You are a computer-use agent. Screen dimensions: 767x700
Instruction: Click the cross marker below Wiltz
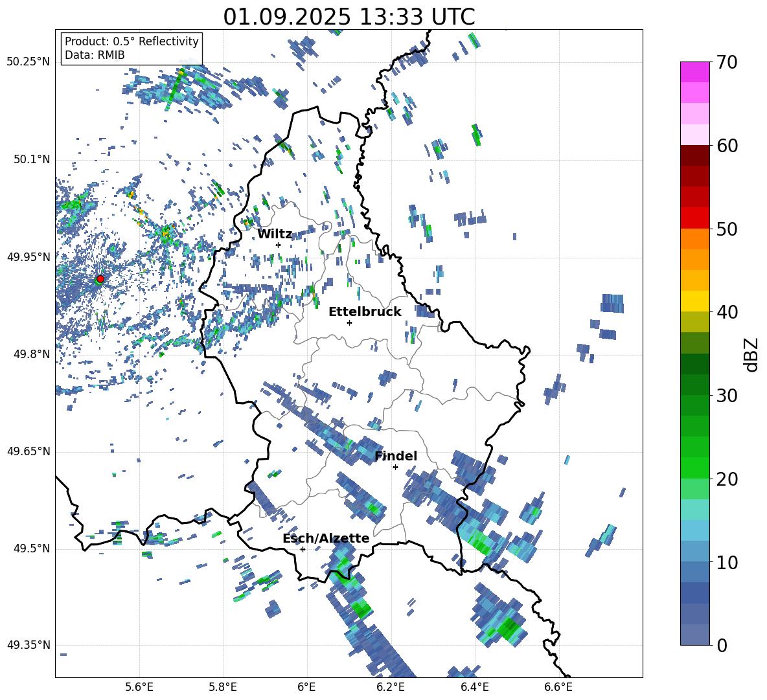click(x=279, y=245)
